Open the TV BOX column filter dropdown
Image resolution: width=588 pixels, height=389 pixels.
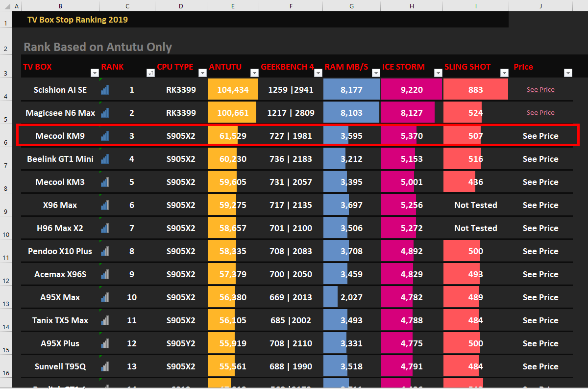(x=95, y=73)
